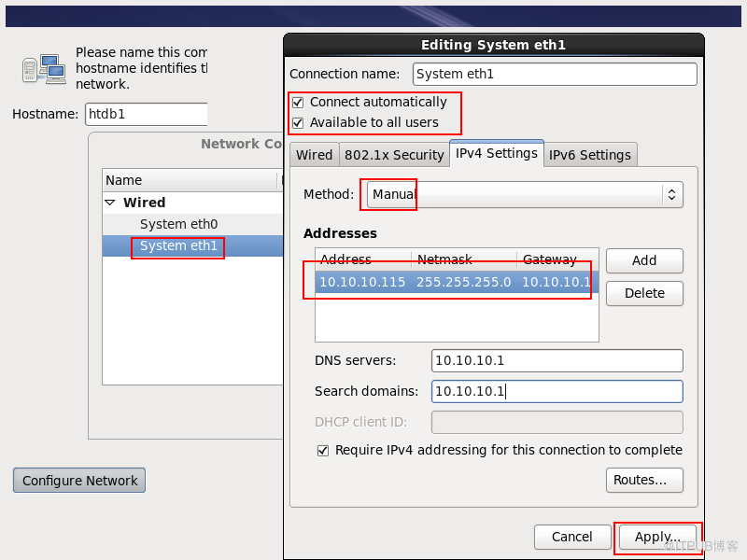Switch to IPv6 Settings tab
This screenshot has width=747, height=560.
(x=590, y=155)
